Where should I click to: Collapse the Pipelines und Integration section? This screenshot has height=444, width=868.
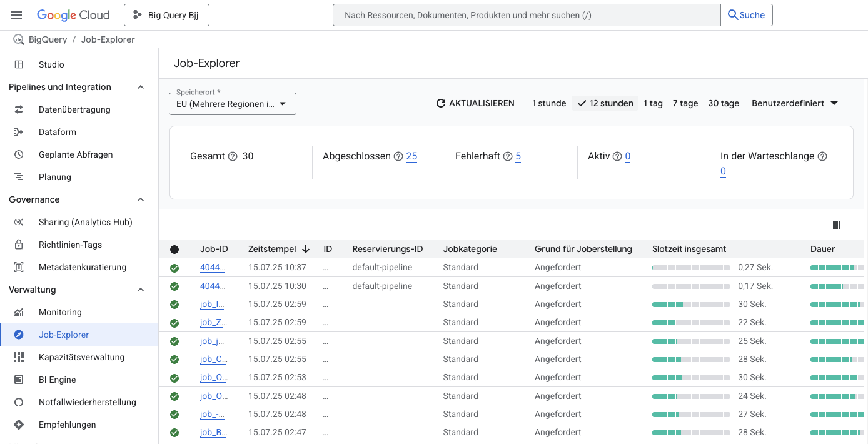tap(141, 87)
